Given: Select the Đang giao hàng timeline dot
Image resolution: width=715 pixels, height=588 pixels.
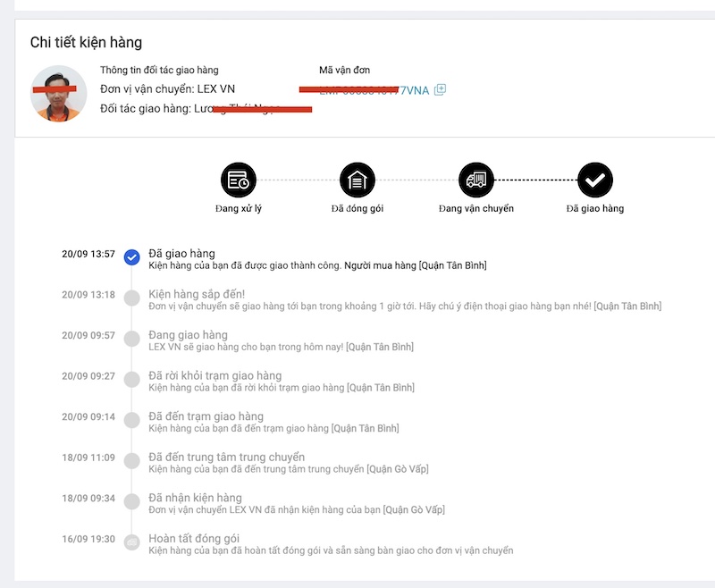Looking at the screenshot, I should pos(132,339).
